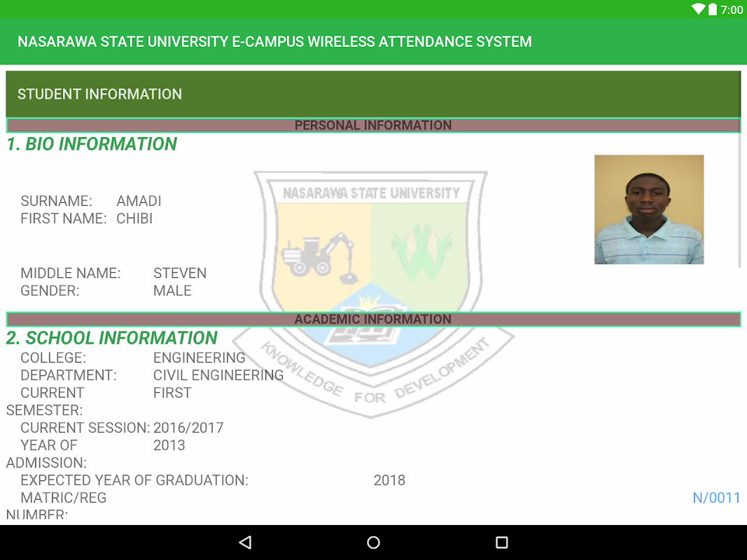Click the vertical scrollbar on the right edge
Viewport: 747px width, 560px height.
click(739, 169)
